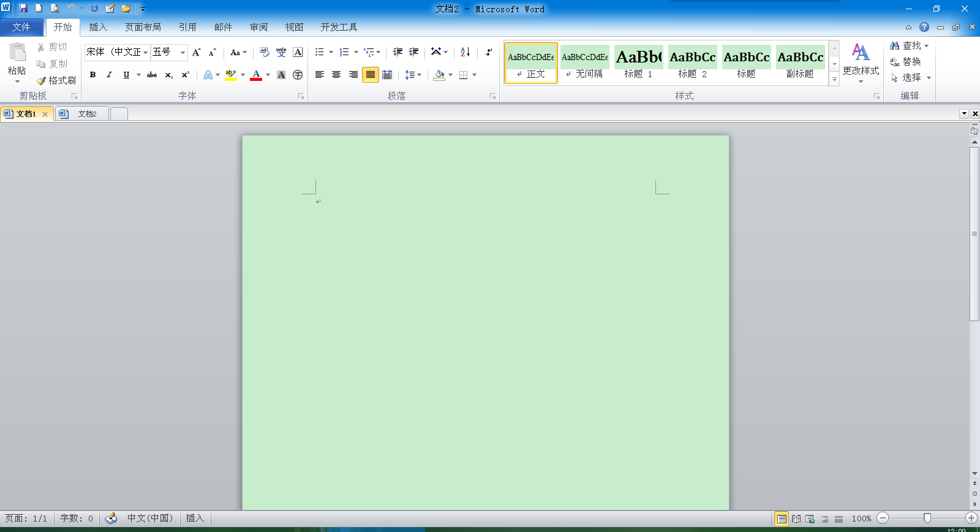Expand the underline style dropdown arrow
Viewport: 980px width, 532px height.
[x=138, y=75]
